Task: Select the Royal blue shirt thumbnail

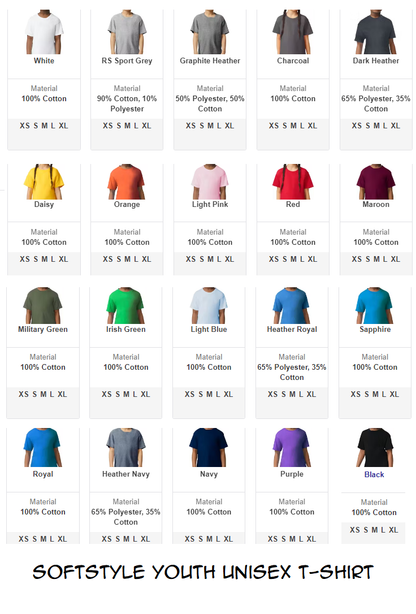Action: [43, 447]
